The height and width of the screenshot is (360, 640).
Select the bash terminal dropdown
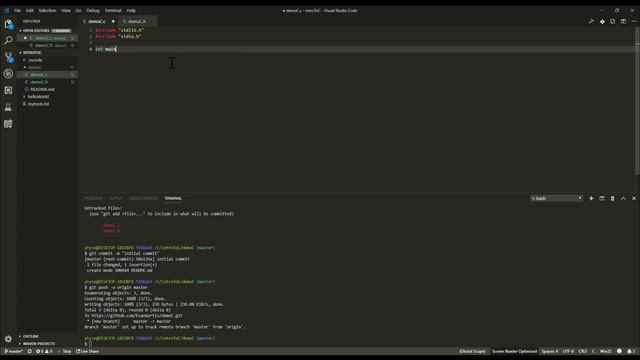[x=556, y=198]
